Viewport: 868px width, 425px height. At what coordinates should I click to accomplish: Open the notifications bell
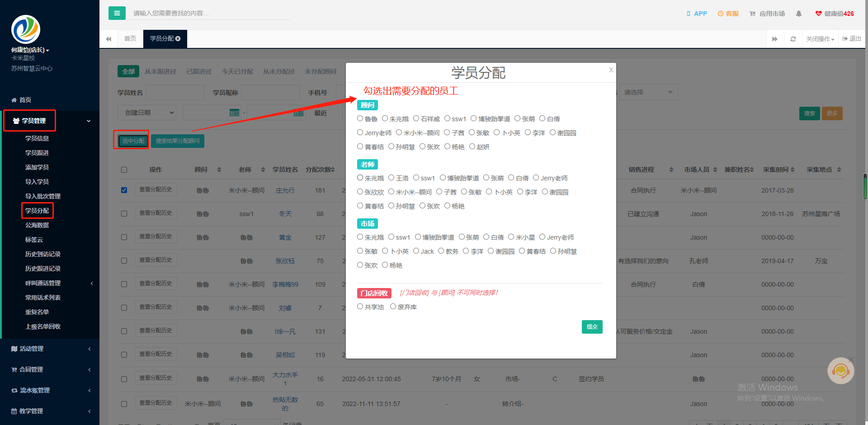tap(799, 14)
